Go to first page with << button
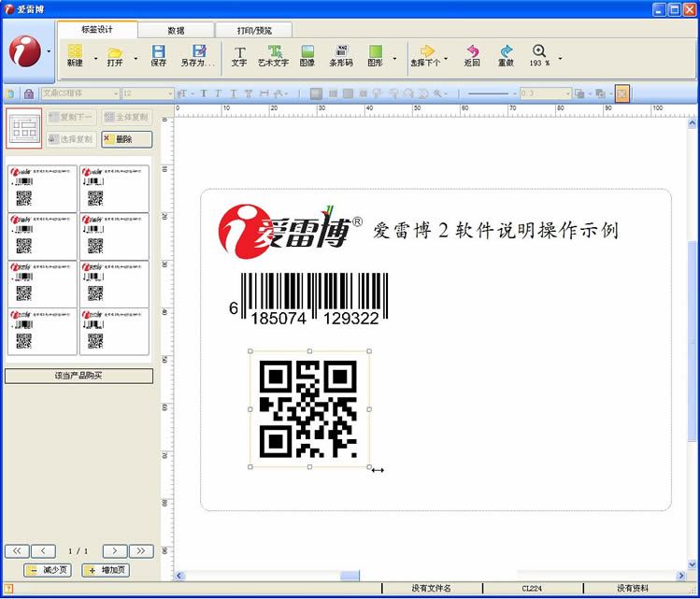 click(x=17, y=550)
